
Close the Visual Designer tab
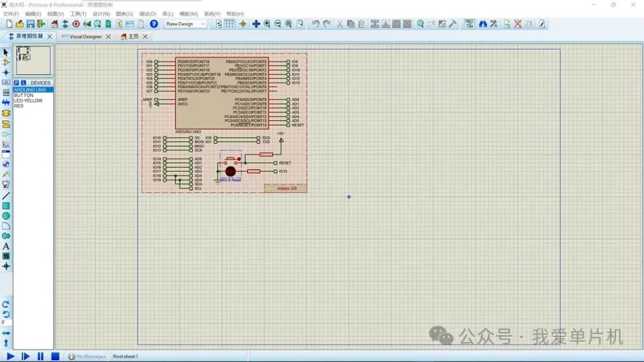(109, 36)
